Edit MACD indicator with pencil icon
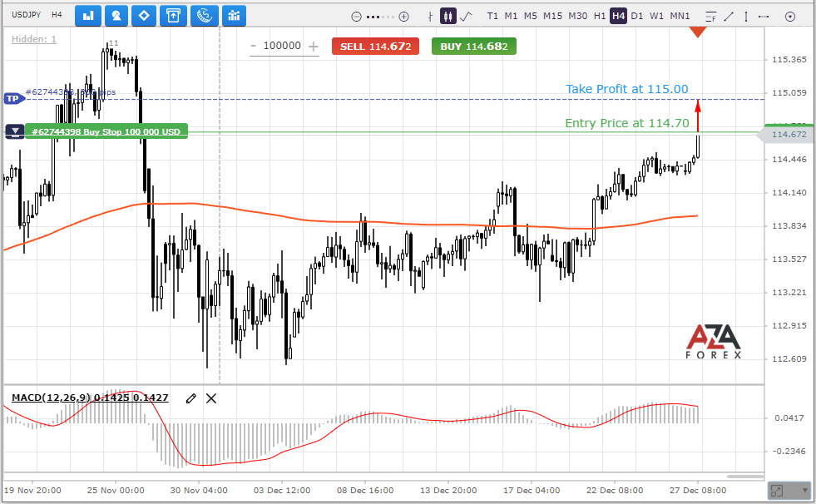 (191, 398)
